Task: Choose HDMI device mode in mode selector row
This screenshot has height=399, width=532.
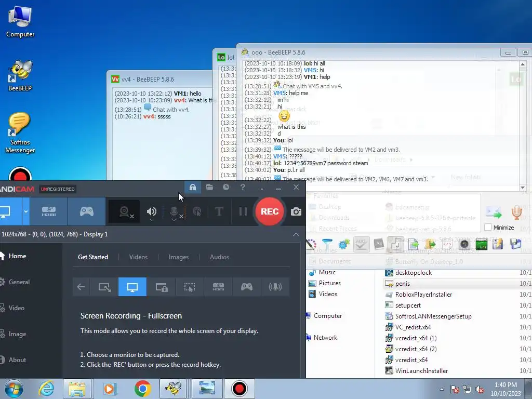Action: point(218,287)
